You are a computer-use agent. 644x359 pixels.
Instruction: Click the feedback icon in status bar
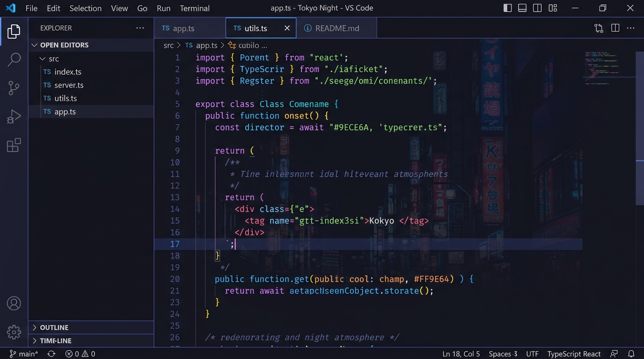(x=614, y=354)
